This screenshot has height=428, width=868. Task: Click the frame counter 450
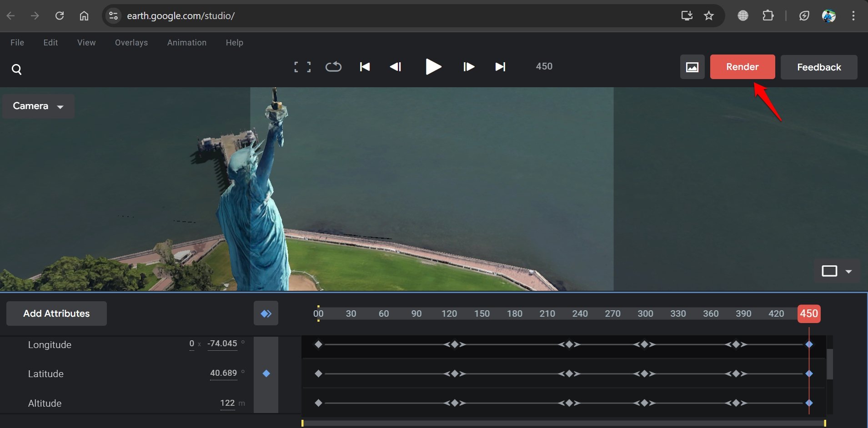pyautogui.click(x=544, y=66)
